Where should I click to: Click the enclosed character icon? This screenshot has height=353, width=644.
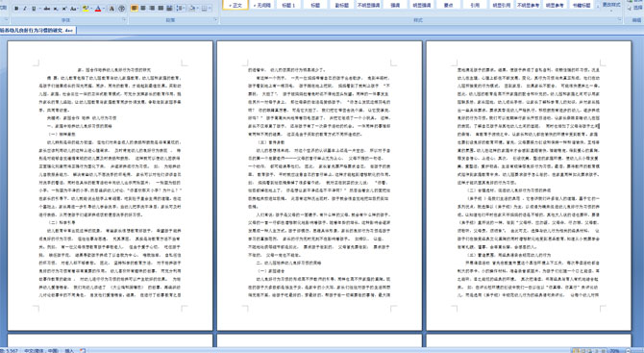121,9
